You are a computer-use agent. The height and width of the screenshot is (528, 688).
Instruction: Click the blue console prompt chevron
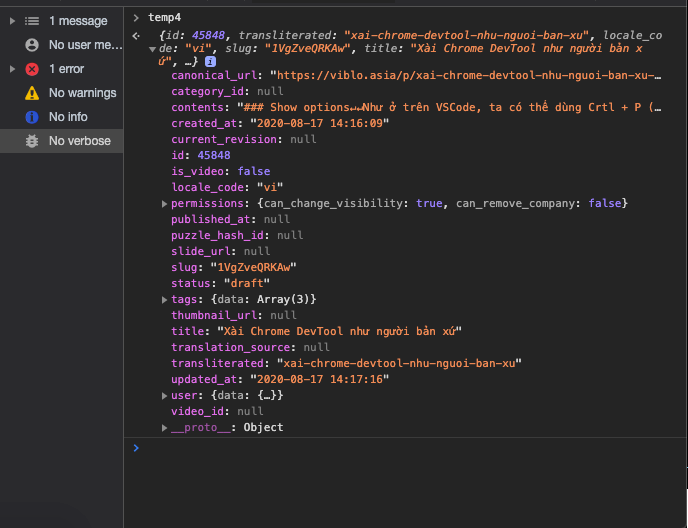tap(136, 447)
